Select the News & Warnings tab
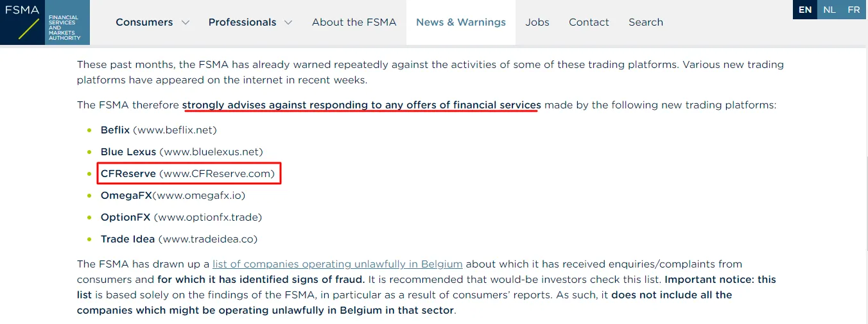Screen dimensions: 868x324 (x=461, y=22)
